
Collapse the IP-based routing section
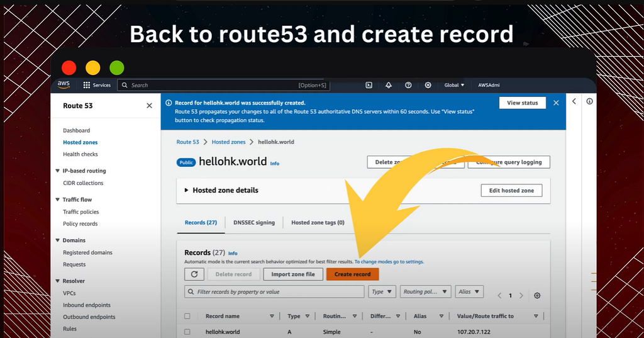(x=57, y=171)
